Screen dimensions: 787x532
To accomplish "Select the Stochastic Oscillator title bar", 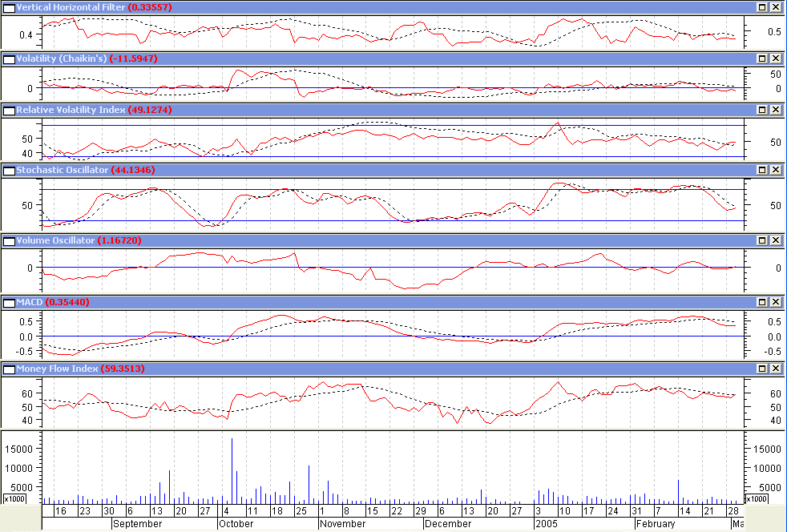I will 401,170.
